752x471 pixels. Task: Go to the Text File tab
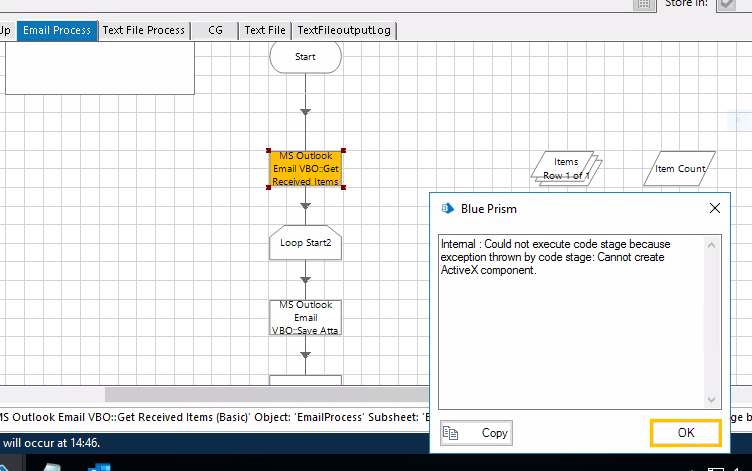pyautogui.click(x=265, y=31)
